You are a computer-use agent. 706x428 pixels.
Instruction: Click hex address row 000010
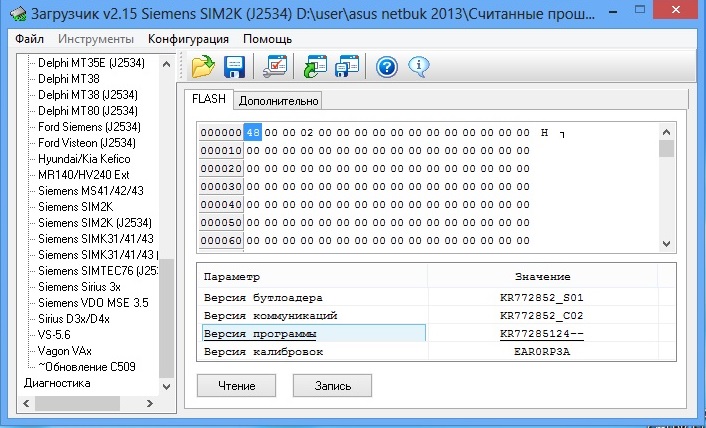click(x=221, y=150)
